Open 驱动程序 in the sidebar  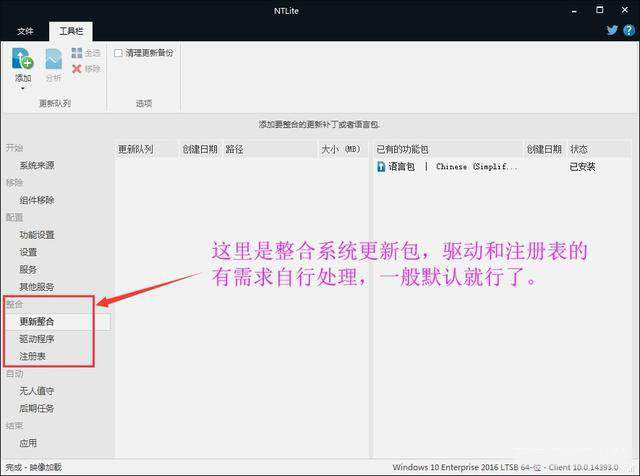click(x=37, y=339)
